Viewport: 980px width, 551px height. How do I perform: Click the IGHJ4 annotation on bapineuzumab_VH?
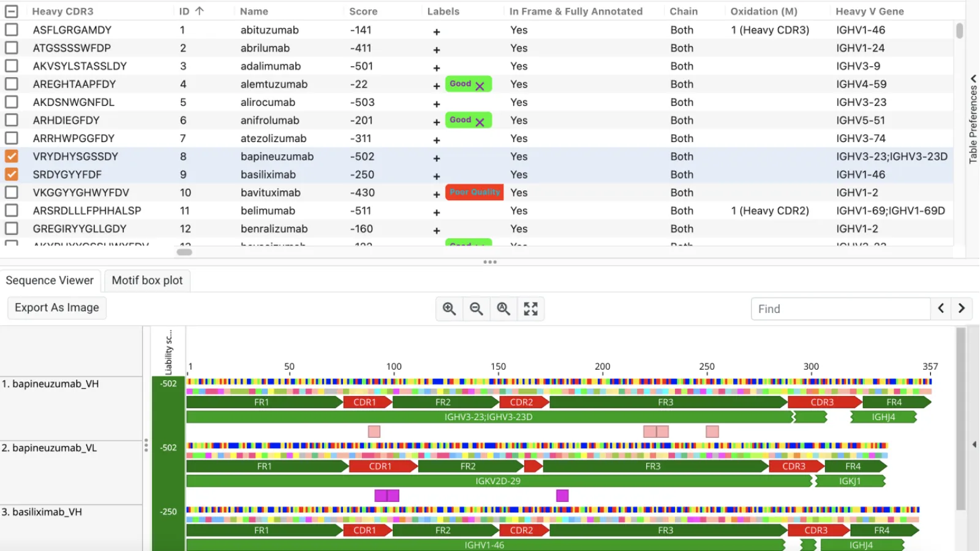point(883,417)
